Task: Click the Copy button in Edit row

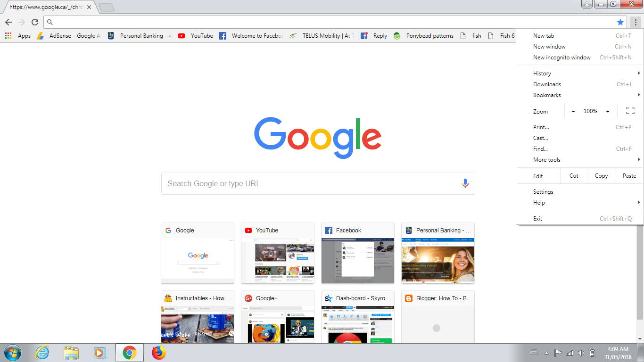Action: (x=602, y=176)
